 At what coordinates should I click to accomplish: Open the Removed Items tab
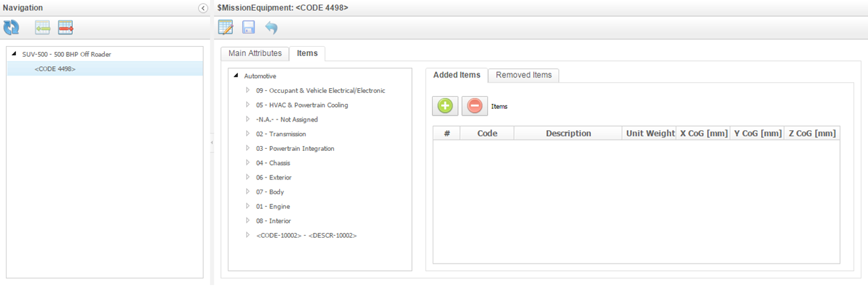(523, 75)
